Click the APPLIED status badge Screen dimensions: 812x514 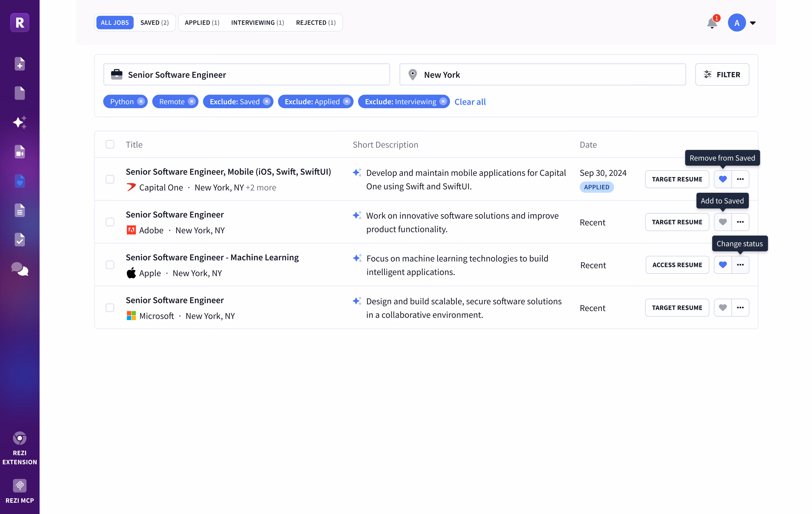(597, 187)
